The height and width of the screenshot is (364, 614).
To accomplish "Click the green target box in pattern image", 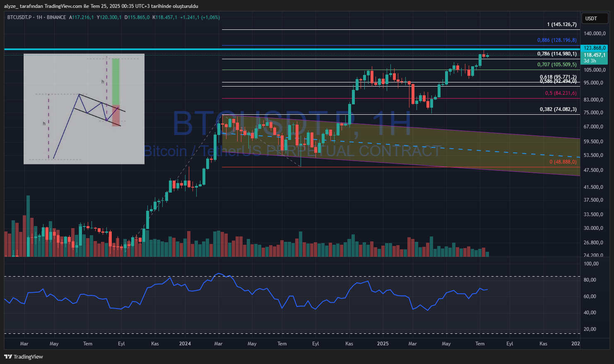I will (x=116, y=81).
